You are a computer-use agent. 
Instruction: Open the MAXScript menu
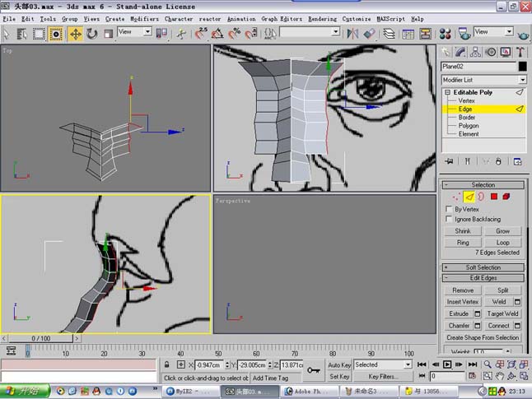click(x=391, y=19)
